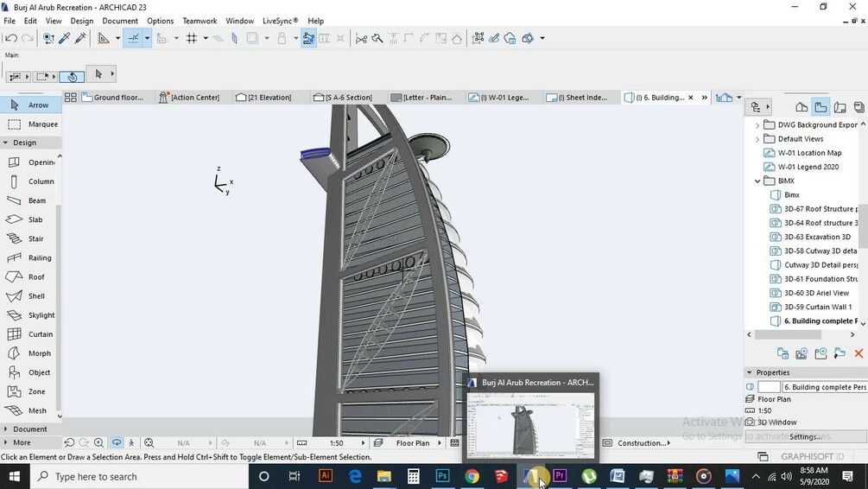The image size is (868, 489).
Task: Select the Curtain Wall tool
Action: tap(30, 334)
